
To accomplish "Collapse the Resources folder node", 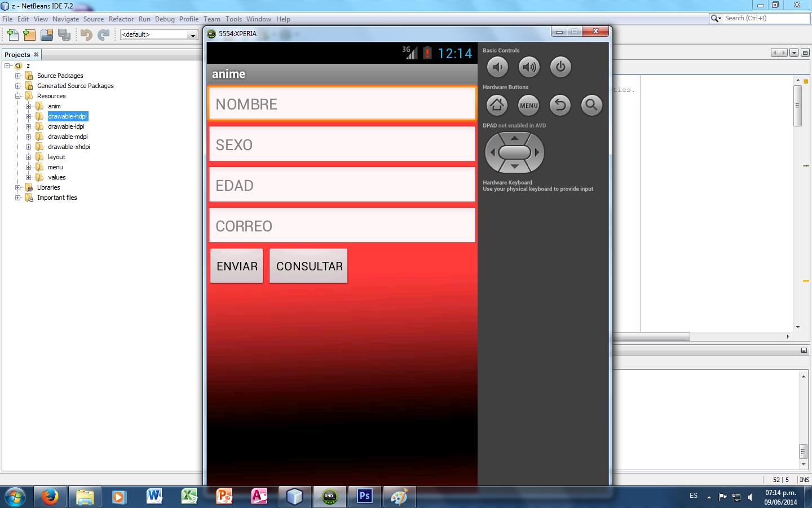I will [18, 96].
